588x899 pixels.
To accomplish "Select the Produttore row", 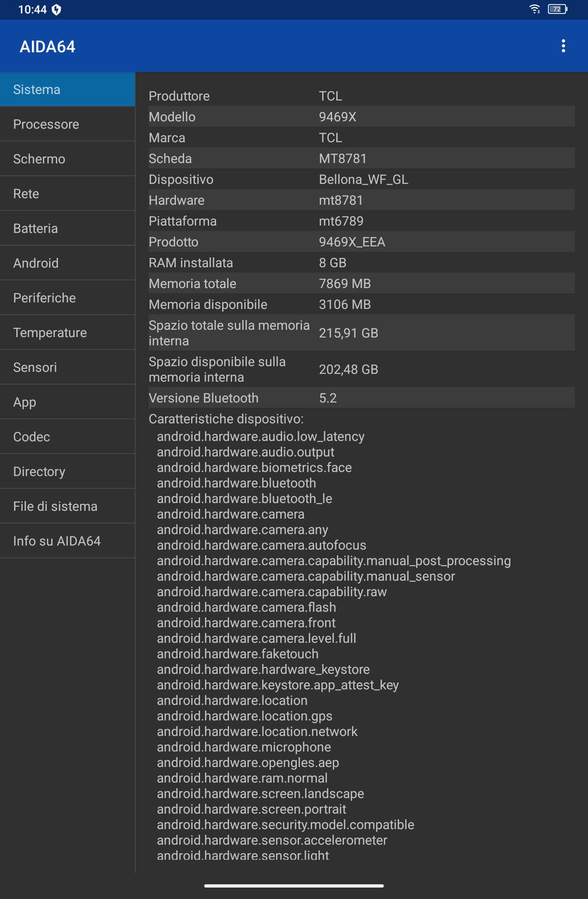I will [x=361, y=96].
